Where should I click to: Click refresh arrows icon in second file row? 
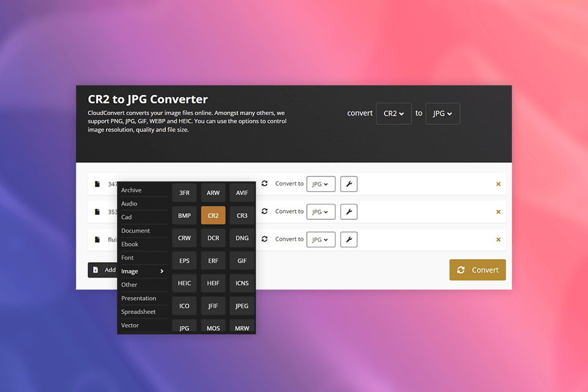[265, 211]
